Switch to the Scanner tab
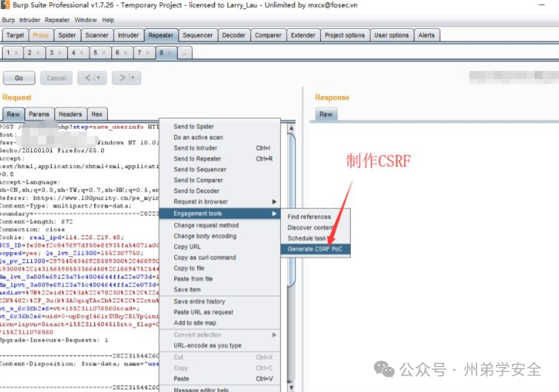The height and width of the screenshot is (392, 559). coord(97,35)
